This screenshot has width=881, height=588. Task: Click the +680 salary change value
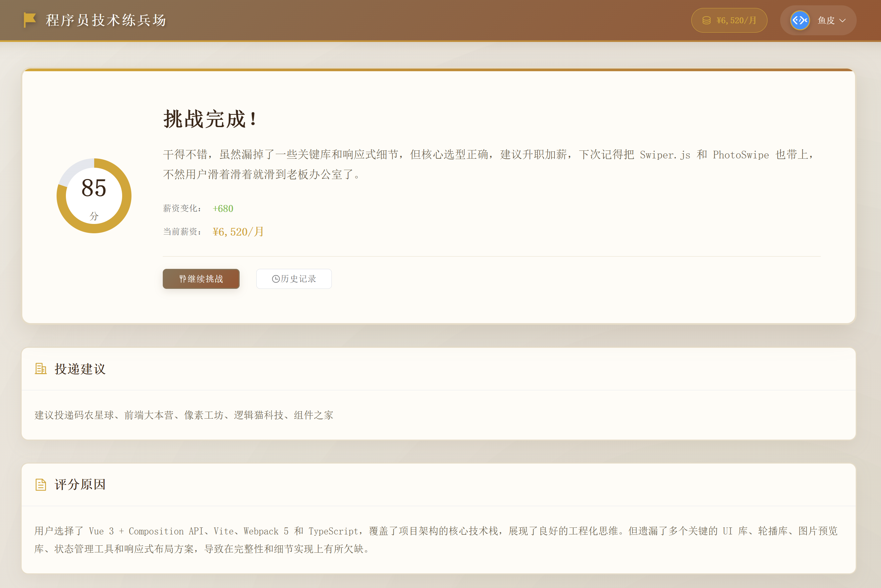click(223, 209)
